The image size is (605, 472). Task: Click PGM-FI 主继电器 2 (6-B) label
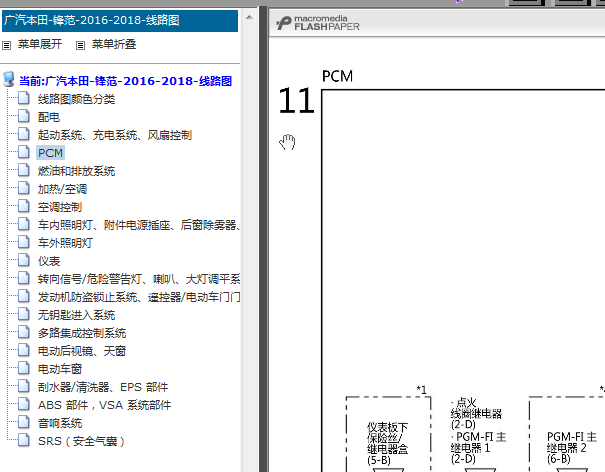point(572,448)
